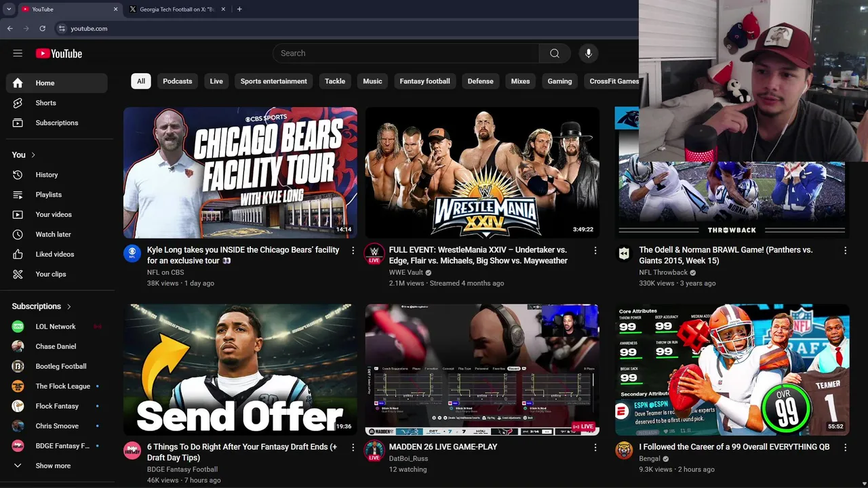The height and width of the screenshot is (488, 868).
Task: Select the All filter chip
Action: (141, 81)
